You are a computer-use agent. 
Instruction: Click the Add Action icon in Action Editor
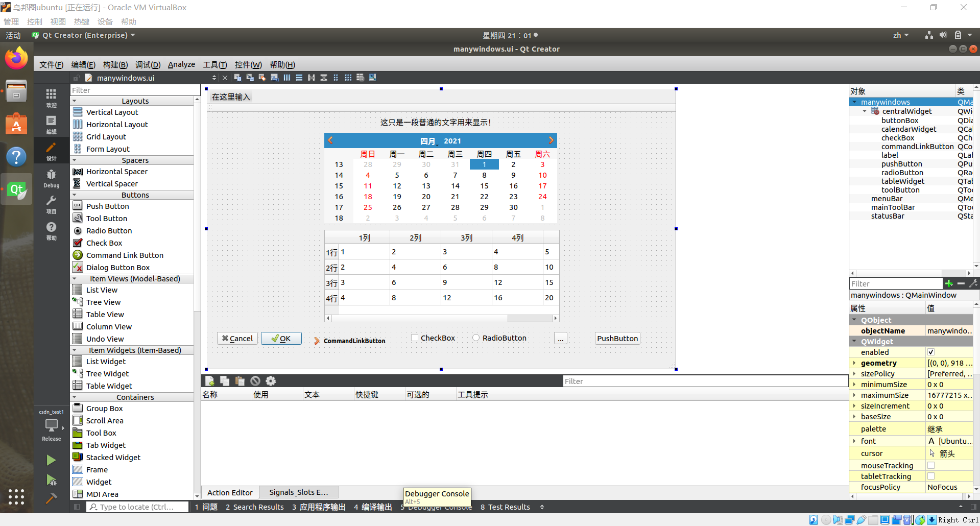coord(209,381)
